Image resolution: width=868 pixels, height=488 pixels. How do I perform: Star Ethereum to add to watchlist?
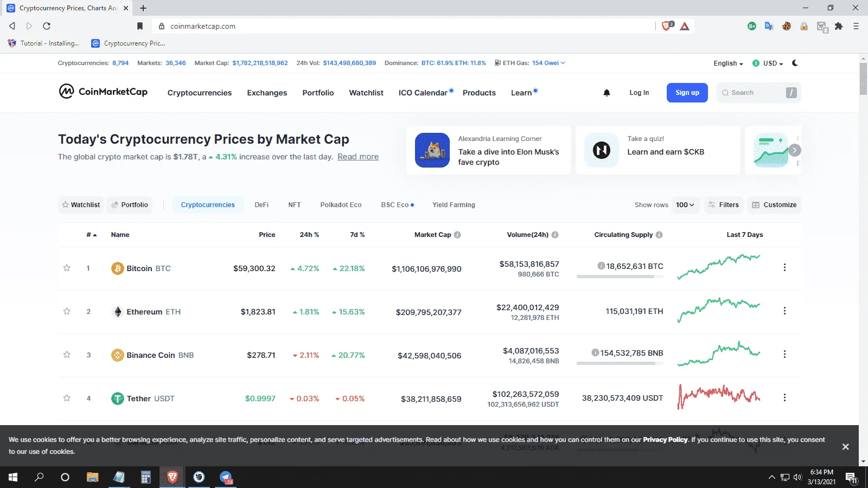click(x=67, y=311)
